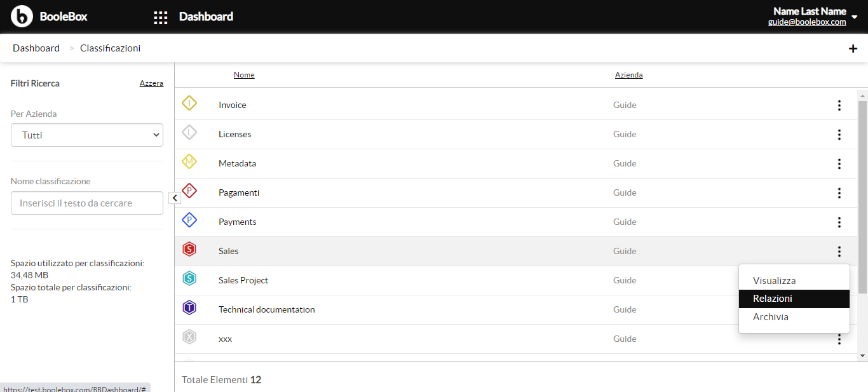
Task: Sort by the Nome column header
Action: click(244, 75)
